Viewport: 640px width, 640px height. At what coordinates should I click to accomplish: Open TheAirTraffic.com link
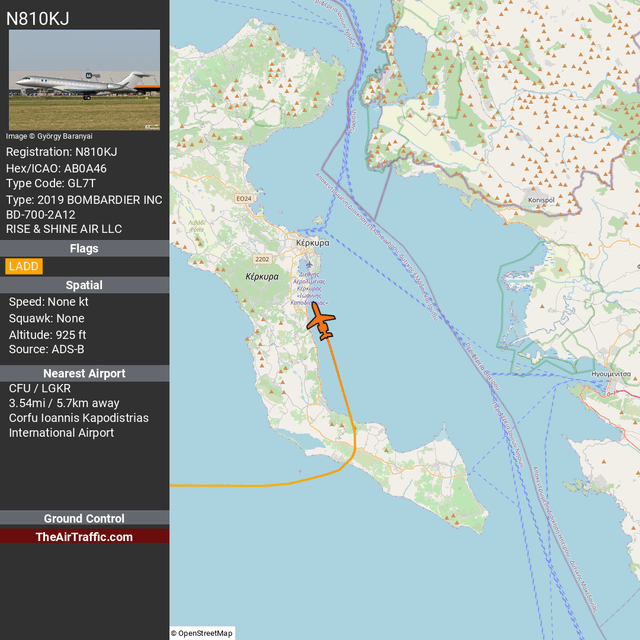click(84, 537)
